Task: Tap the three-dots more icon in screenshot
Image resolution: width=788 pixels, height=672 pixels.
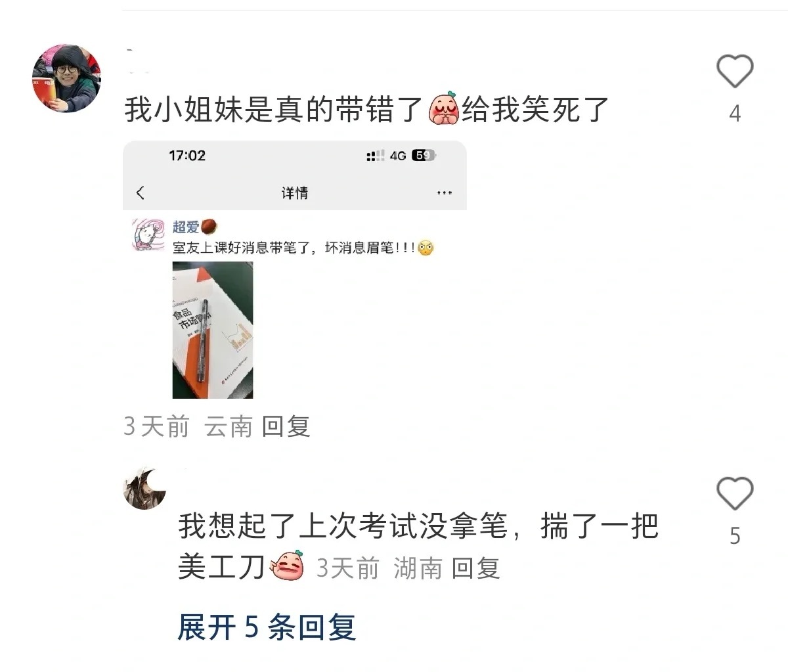Action: 445,192
